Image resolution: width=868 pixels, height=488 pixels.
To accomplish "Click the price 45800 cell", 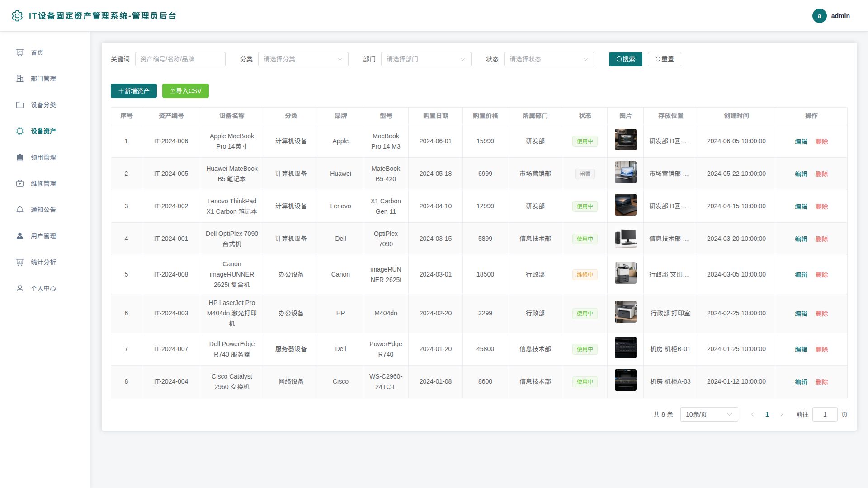I will (x=486, y=349).
